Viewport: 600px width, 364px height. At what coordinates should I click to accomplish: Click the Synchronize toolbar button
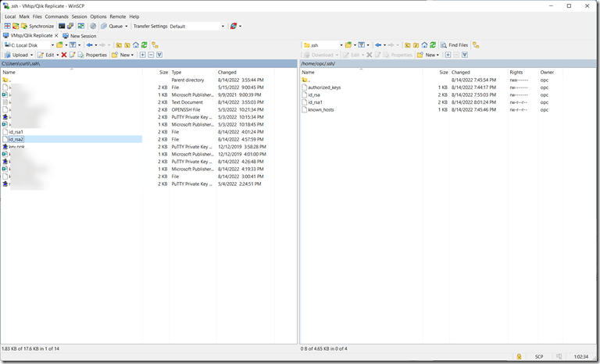coord(37,26)
